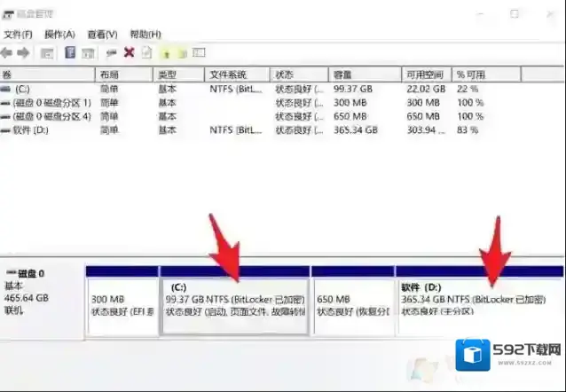Sort by the 可用空间 column header
566x392 pixels.
tap(423, 75)
